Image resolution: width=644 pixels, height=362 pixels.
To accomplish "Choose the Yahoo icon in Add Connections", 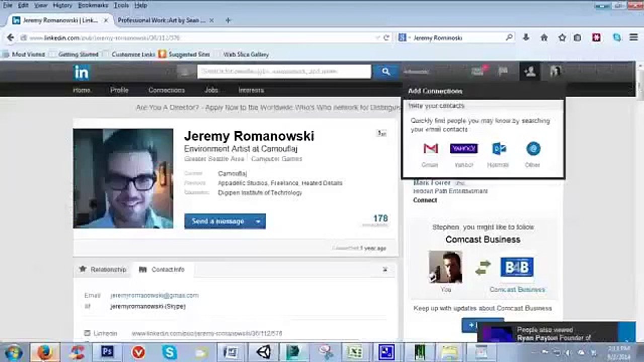I will [x=464, y=149].
